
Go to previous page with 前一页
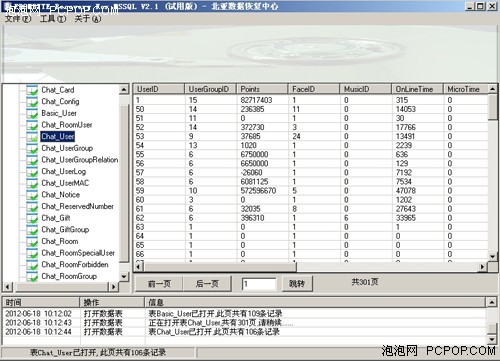point(159,284)
